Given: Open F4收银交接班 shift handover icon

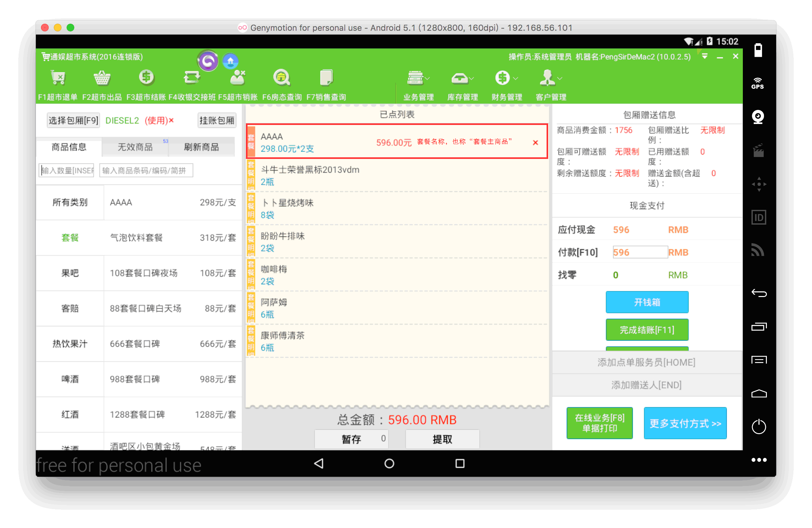Looking at the screenshot, I should (191, 78).
